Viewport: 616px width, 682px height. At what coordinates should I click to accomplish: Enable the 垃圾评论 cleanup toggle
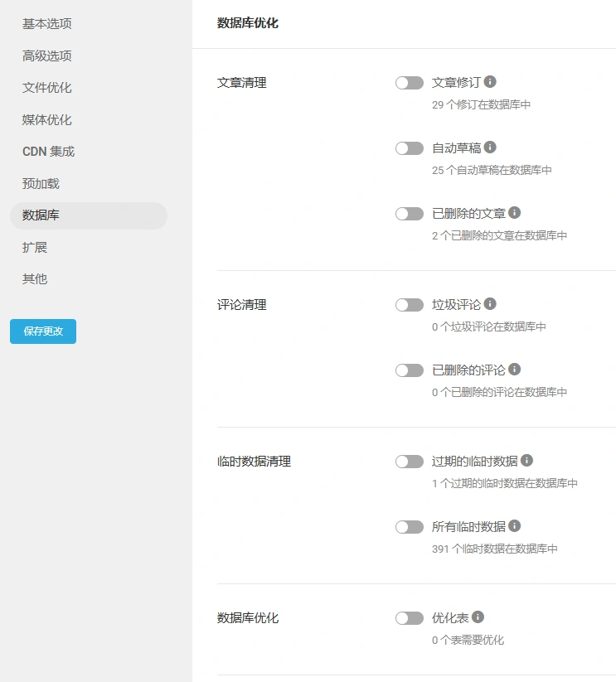click(410, 304)
